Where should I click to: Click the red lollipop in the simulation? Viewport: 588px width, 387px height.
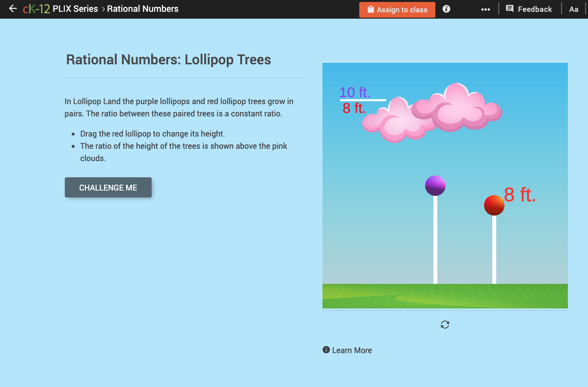coord(494,205)
